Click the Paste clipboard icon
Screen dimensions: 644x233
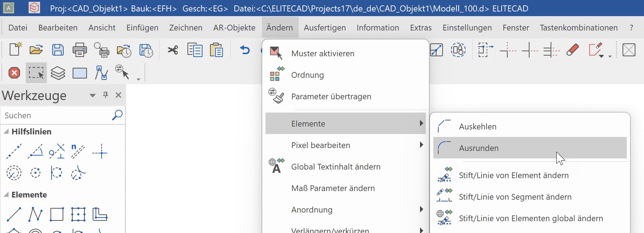click(x=216, y=49)
